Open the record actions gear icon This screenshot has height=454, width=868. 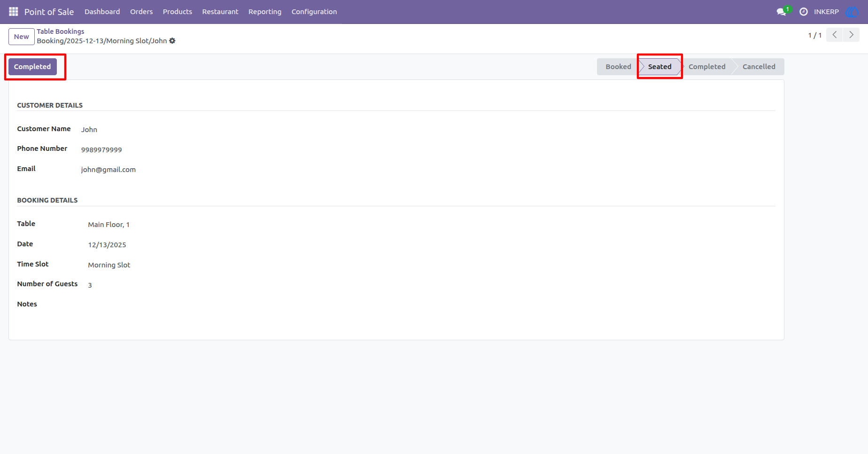coord(172,41)
